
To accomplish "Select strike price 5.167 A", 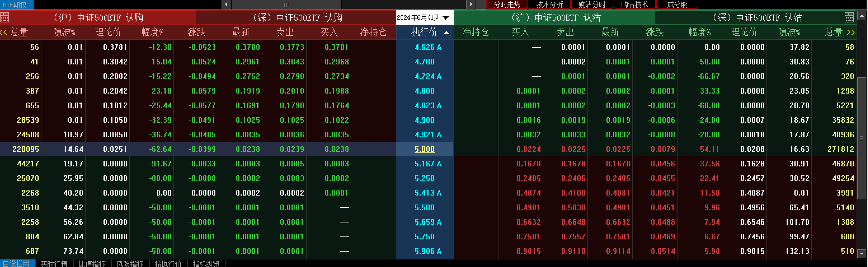I will click(x=428, y=164).
